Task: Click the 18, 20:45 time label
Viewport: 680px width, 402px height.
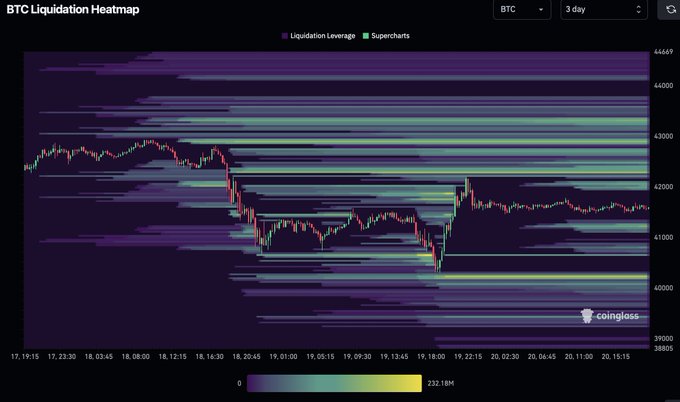Action: click(246, 356)
